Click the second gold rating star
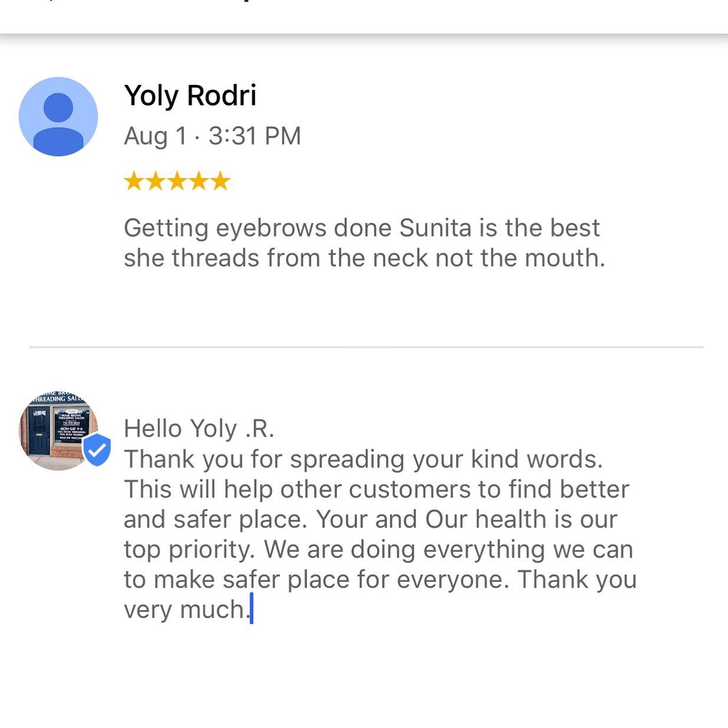 (156, 181)
